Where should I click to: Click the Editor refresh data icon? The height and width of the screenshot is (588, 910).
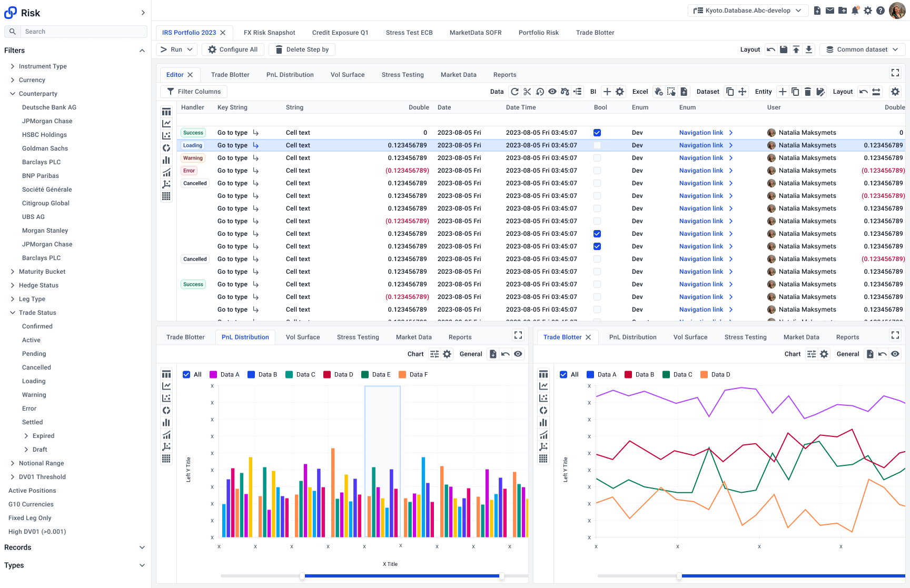click(515, 92)
